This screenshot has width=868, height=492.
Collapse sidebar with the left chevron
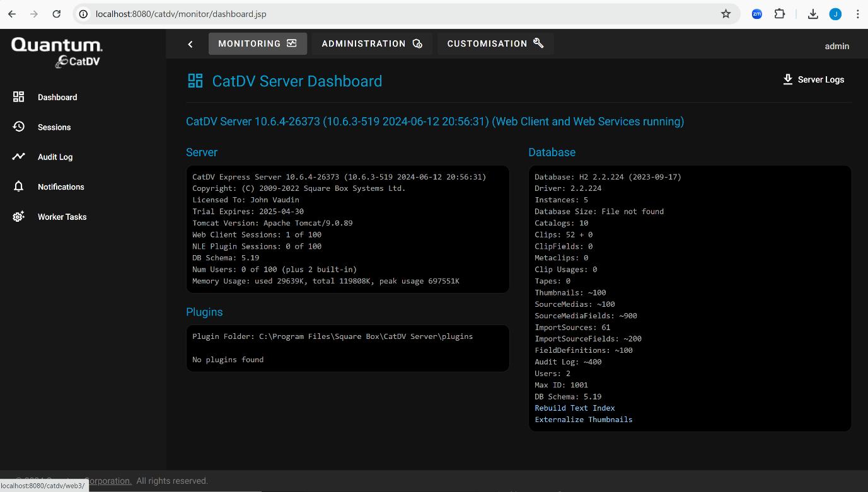[x=190, y=44]
